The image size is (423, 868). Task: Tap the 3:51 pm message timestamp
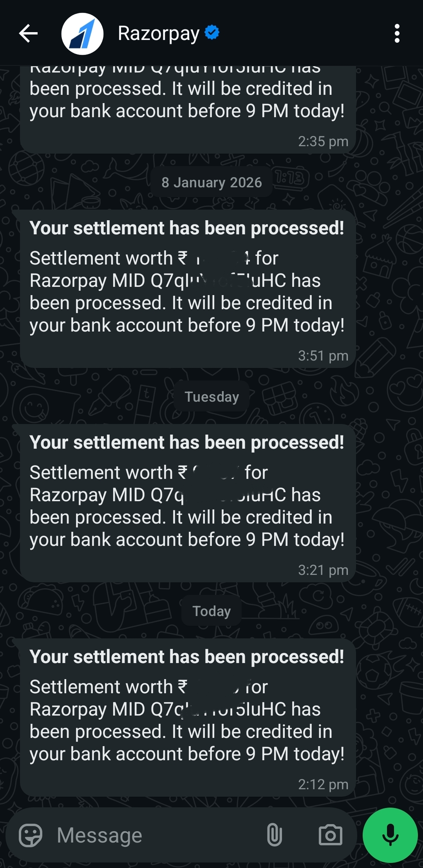click(x=323, y=356)
